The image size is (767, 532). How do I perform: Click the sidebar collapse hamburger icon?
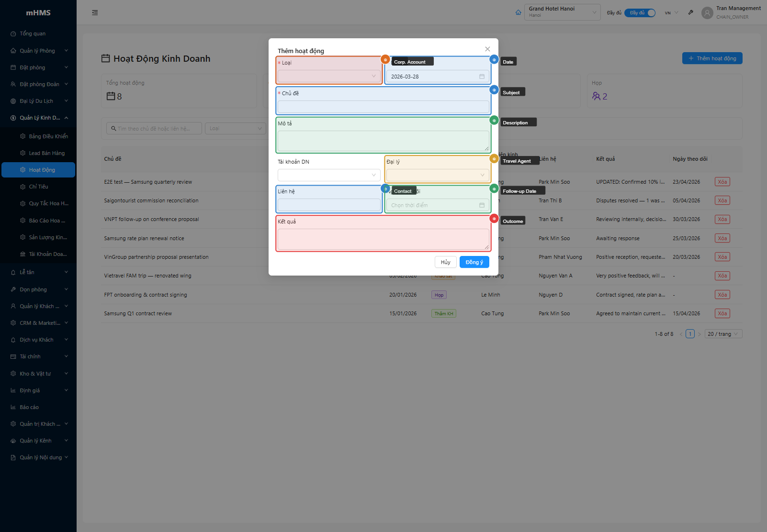[x=95, y=13]
